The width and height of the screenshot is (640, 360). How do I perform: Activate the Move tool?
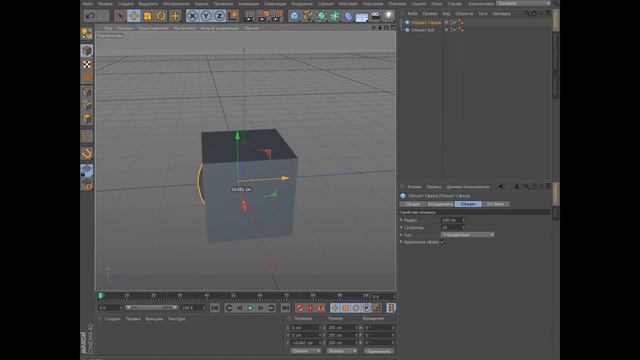click(x=133, y=16)
